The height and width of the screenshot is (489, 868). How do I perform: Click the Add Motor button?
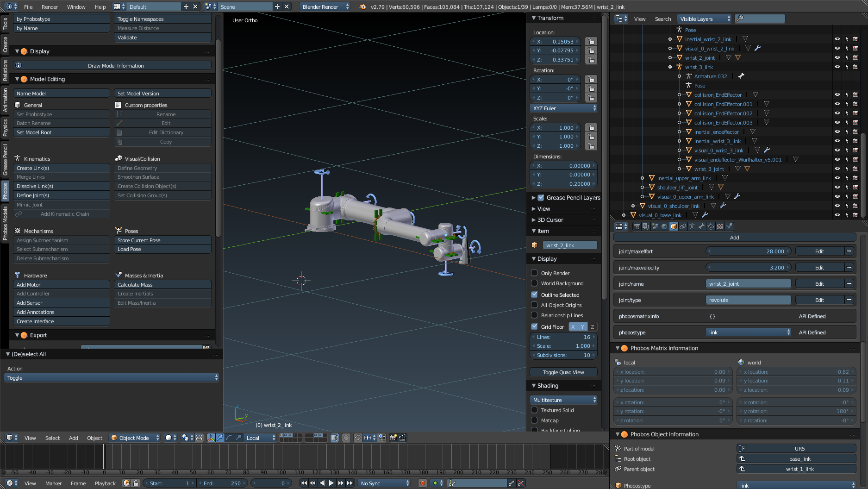[x=62, y=285]
